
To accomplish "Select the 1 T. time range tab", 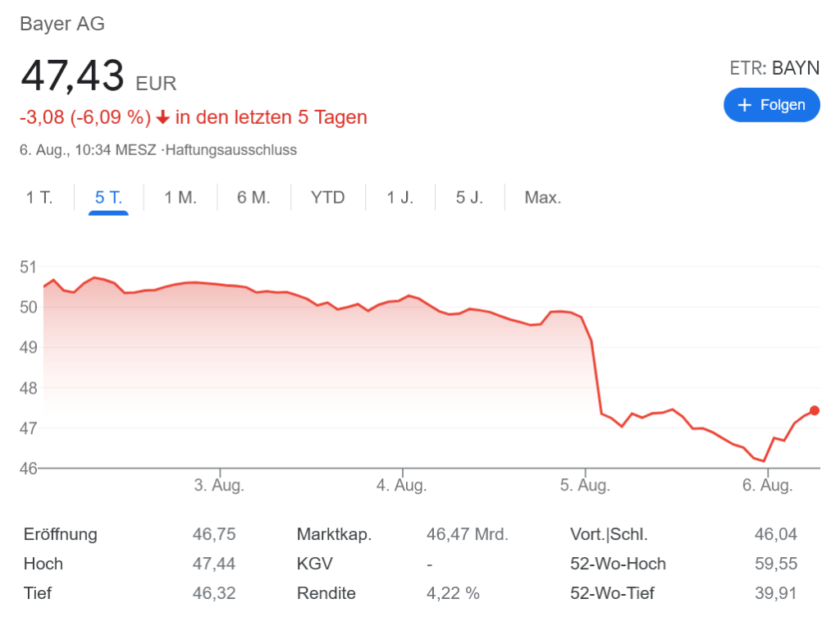I will coord(39,198).
